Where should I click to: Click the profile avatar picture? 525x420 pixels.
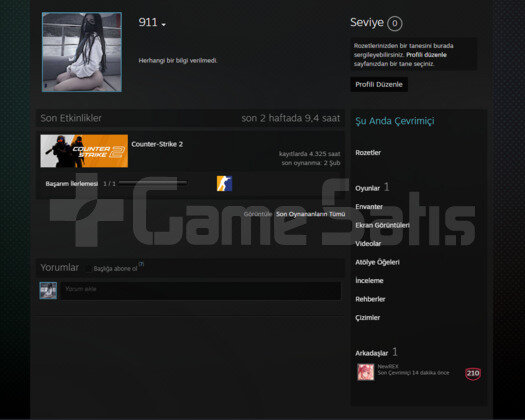tap(82, 52)
